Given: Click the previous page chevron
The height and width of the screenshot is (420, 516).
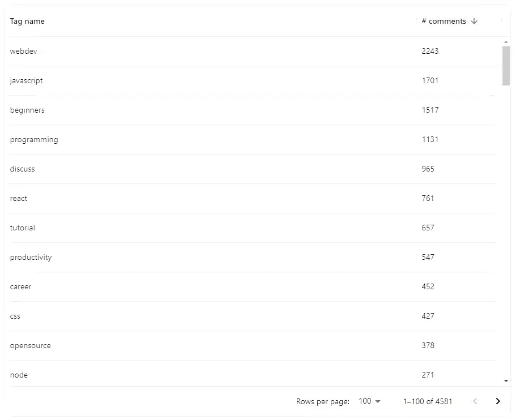Looking at the screenshot, I should tap(475, 401).
